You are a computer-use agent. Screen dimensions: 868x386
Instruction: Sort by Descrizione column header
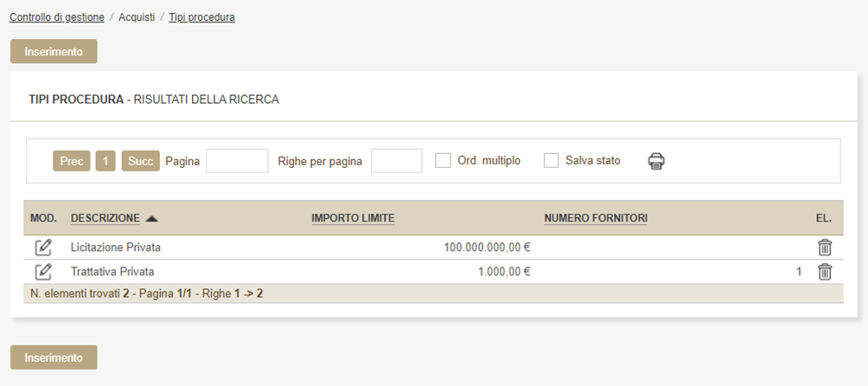105,218
